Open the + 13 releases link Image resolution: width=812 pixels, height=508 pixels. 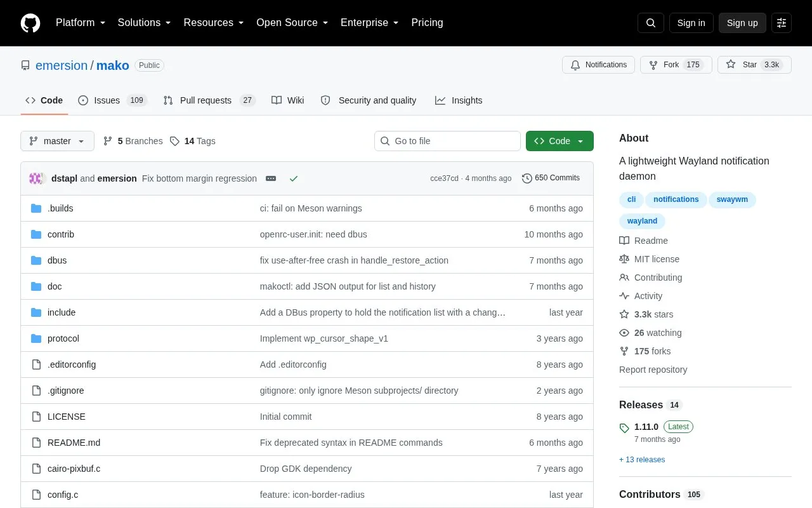click(642, 460)
